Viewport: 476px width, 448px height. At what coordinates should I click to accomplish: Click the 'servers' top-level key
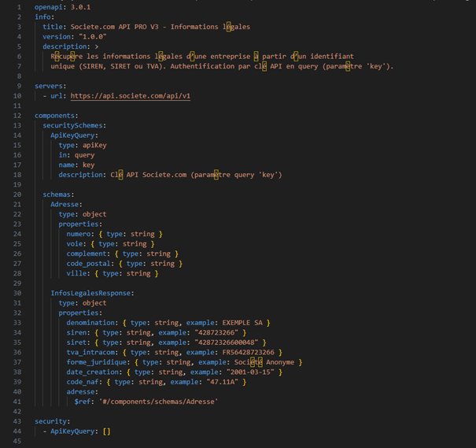click(x=49, y=85)
